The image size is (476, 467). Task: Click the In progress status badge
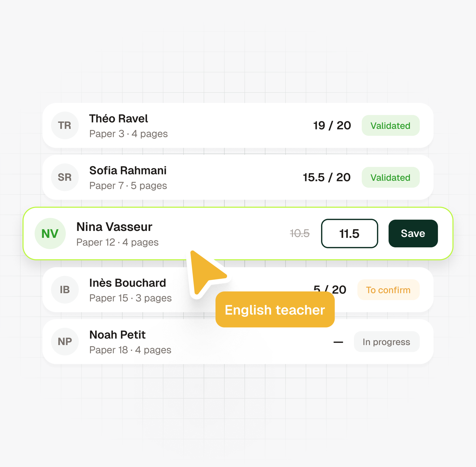tap(387, 342)
